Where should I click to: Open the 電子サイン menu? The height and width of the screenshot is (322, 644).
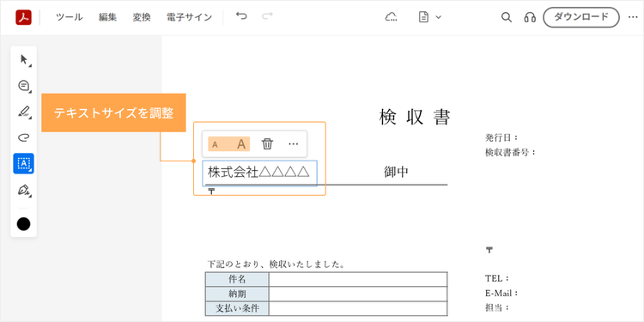(190, 17)
